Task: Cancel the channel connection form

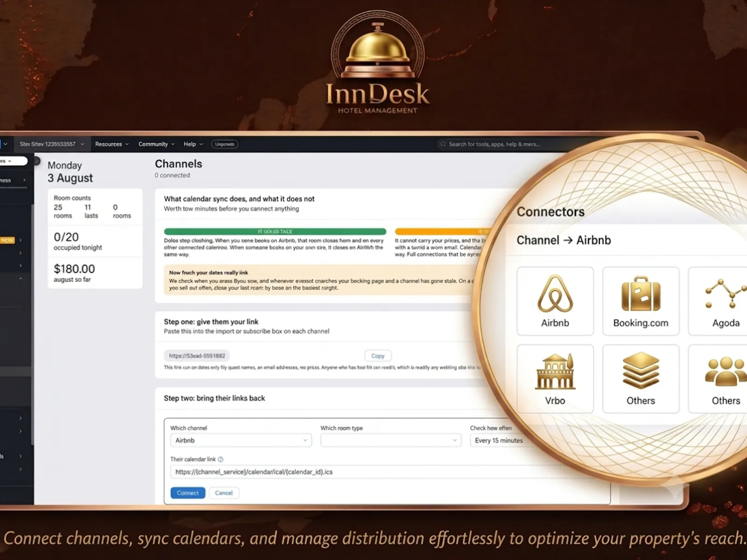Action: pos(224,493)
